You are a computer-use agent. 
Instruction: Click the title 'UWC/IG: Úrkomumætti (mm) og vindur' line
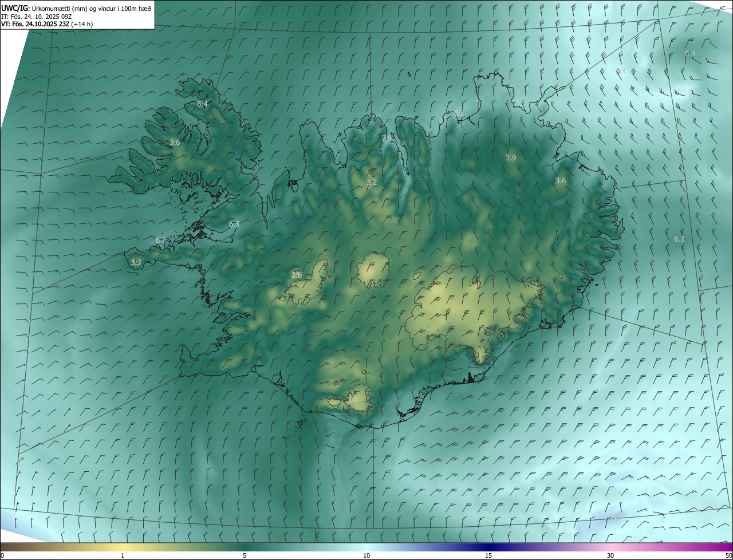tap(76, 8)
